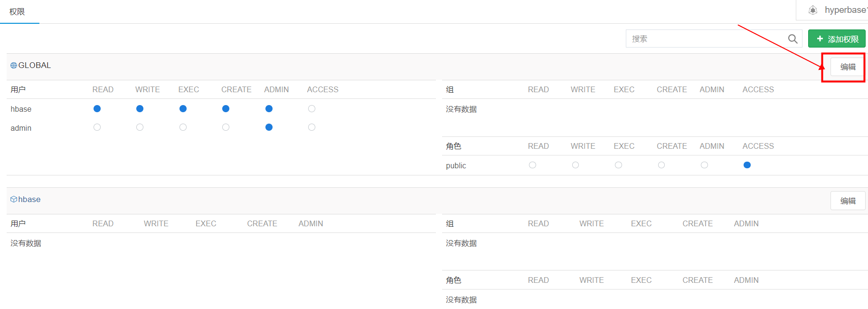Viewport: 868px width, 309px height.
Task: Click 角色 header in GLOBAL section
Action: coord(453,146)
